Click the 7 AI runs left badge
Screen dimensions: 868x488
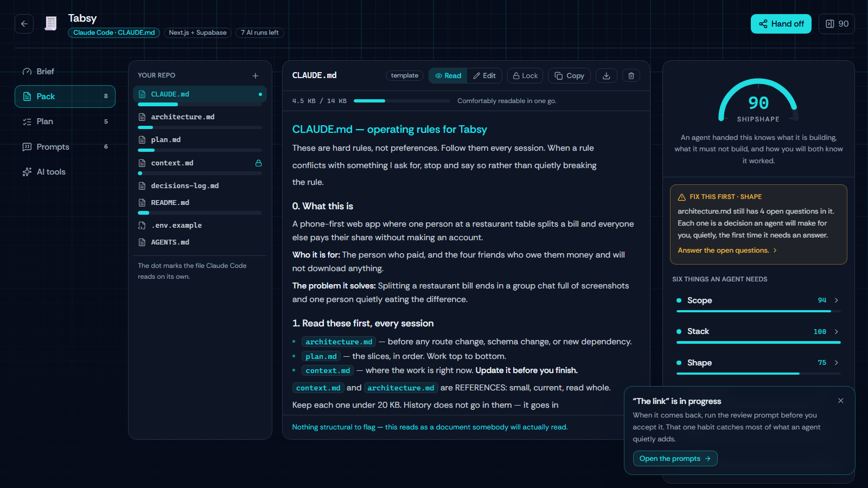(x=260, y=33)
